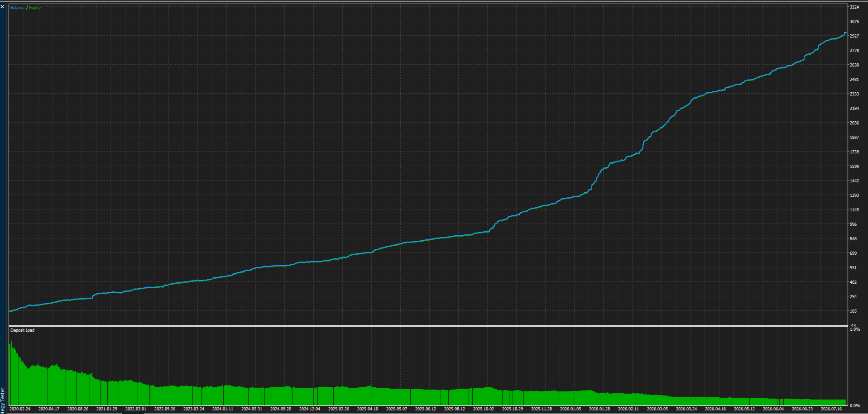
Task: Select the 2026.05.12 date label
Action: point(744,409)
